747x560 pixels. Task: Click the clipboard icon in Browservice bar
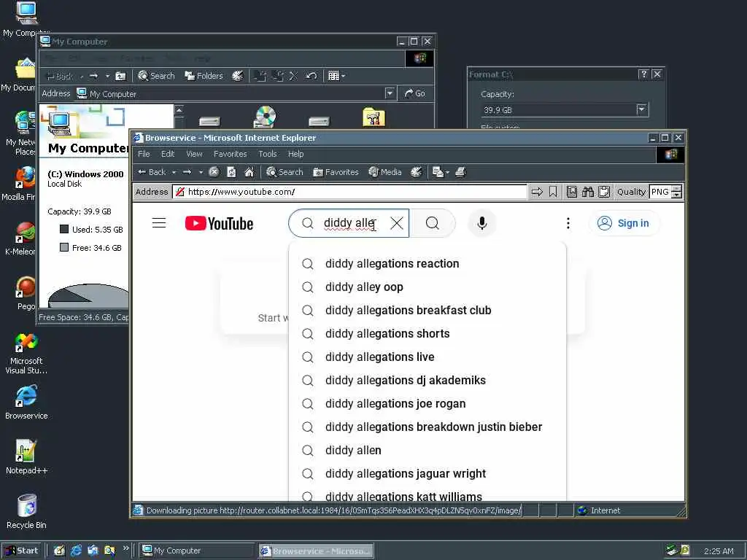pos(604,192)
